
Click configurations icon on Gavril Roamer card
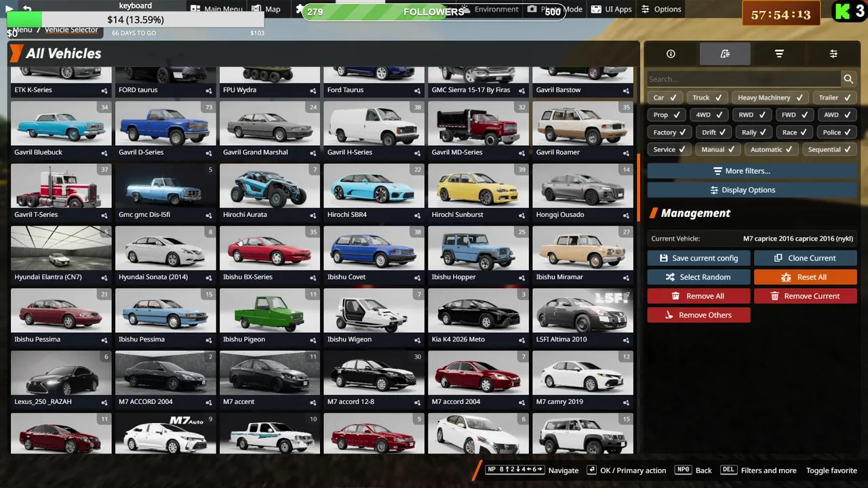[627, 152]
